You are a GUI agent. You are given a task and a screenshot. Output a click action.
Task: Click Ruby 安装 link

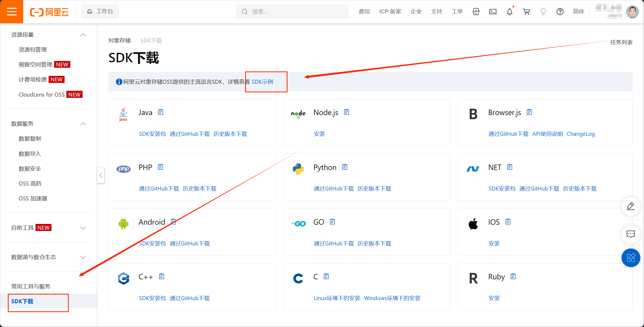[494, 298]
